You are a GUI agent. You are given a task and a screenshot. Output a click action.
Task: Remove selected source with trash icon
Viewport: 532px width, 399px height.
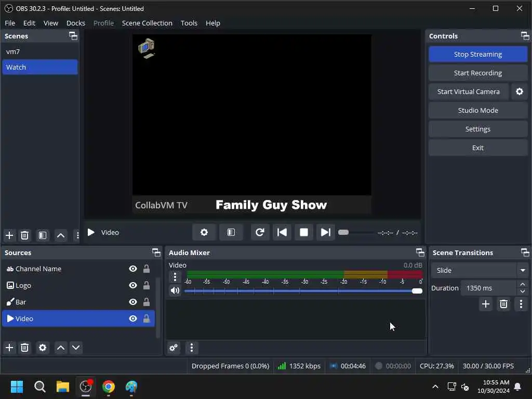pyautogui.click(x=25, y=348)
